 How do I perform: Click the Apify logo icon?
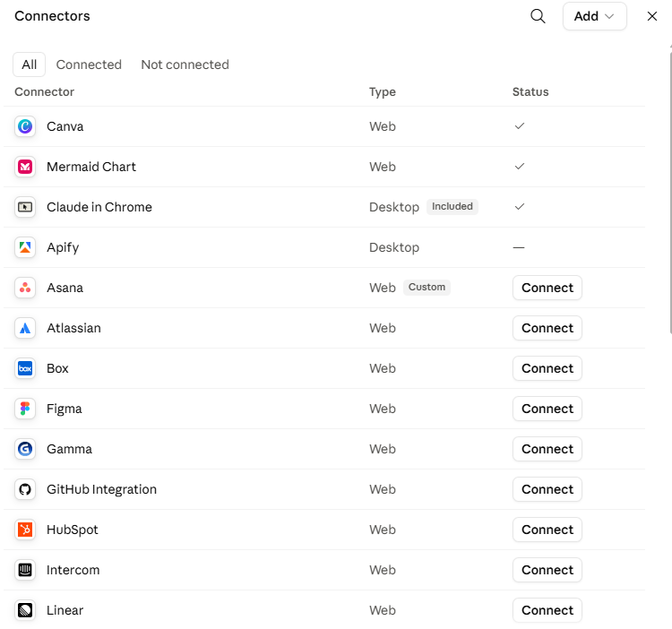click(x=25, y=247)
